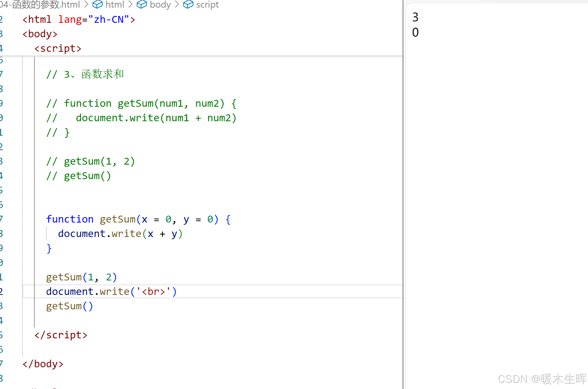The image size is (588, 389).
Task: Select the body breadcrumb item
Action: [x=160, y=4]
